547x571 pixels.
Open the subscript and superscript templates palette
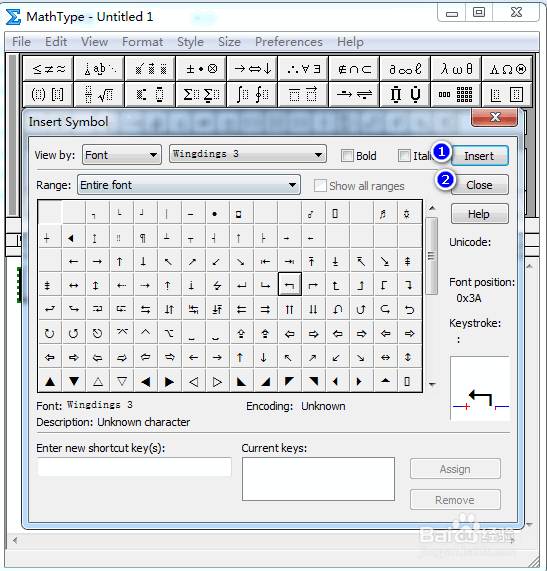[x=150, y=94]
